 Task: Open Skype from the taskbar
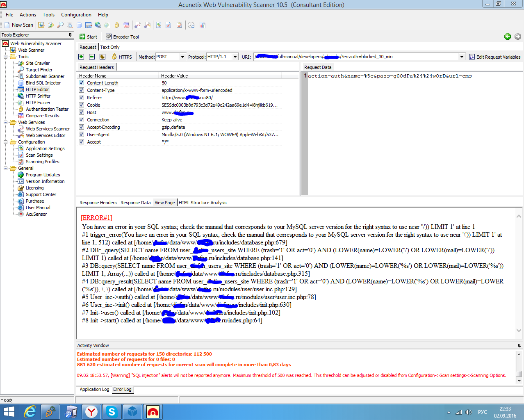(112, 411)
